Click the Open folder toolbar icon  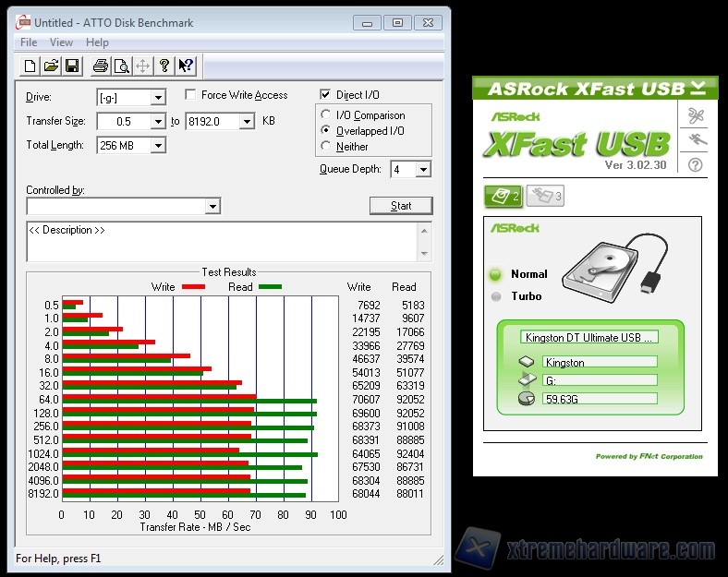point(52,66)
